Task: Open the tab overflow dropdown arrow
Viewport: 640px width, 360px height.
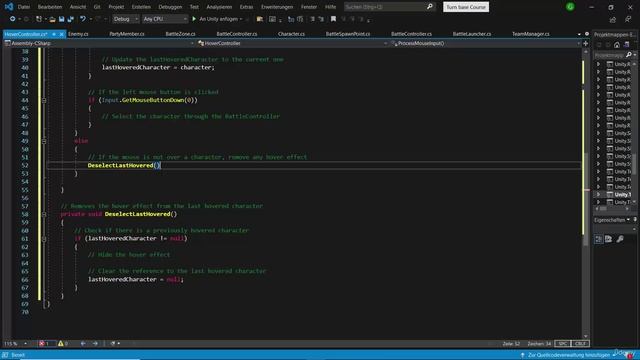Action: point(579,34)
